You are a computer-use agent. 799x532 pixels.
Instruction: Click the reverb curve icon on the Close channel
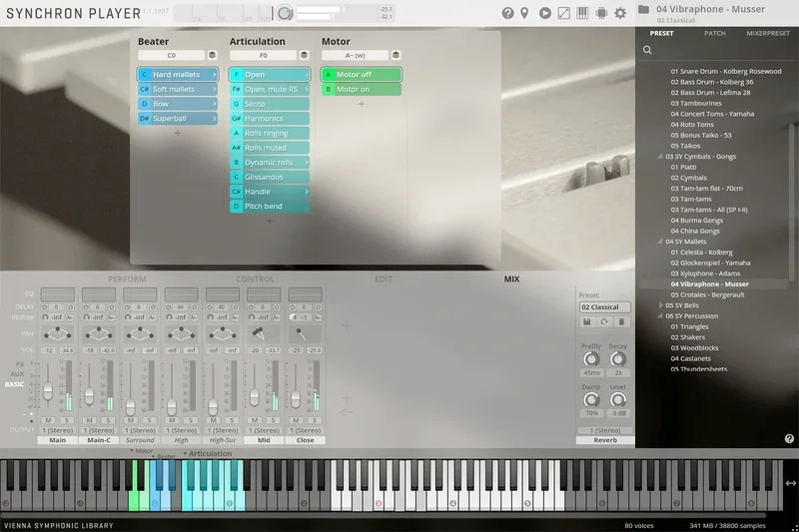coord(318,317)
